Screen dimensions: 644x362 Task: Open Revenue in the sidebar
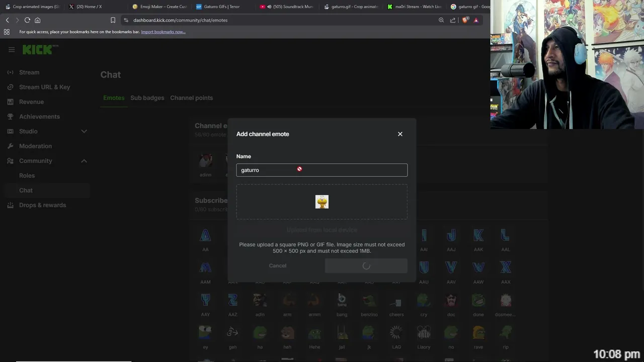tap(31, 102)
